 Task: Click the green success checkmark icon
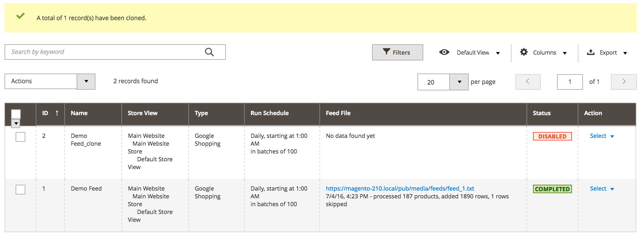[20, 16]
